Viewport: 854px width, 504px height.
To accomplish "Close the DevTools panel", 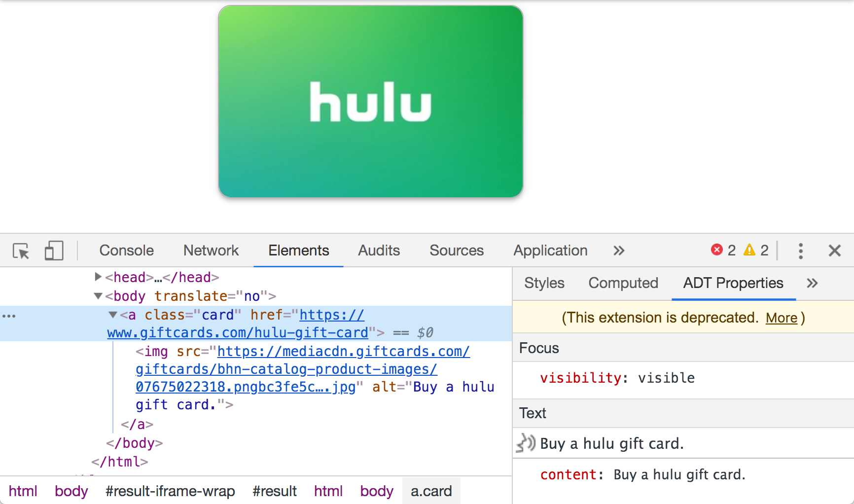I will tap(834, 251).
